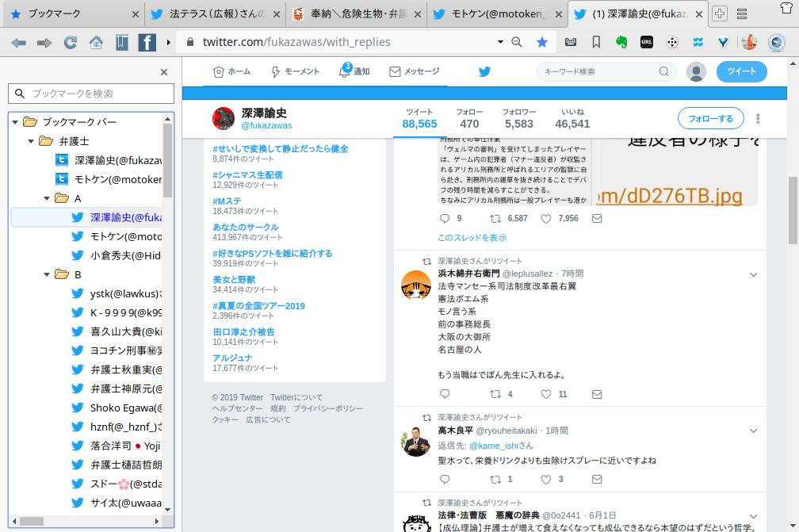Click the フォローする button
799x532 pixels.
pos(710,118)
